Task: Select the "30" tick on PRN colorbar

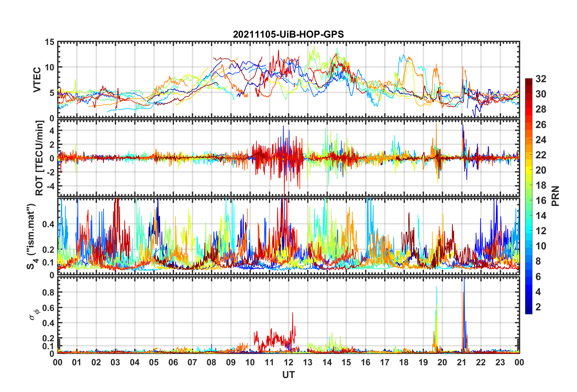Action: tap(541, 94)
